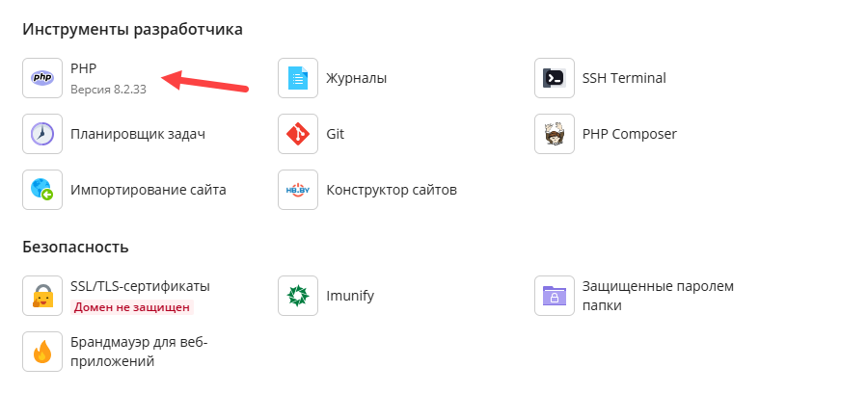This screenshot has width=868, height=393.
Task: Click the password-protected folder icon
Action: [555, 296]
